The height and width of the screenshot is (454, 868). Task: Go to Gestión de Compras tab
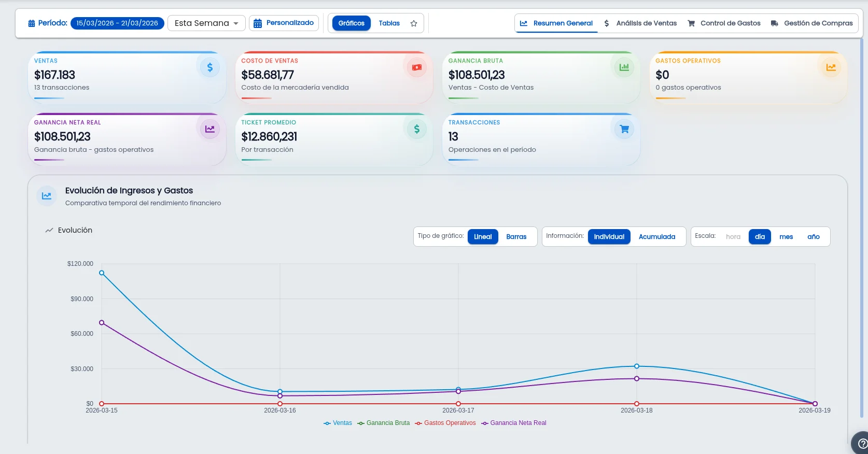click(x=811, y=23)
